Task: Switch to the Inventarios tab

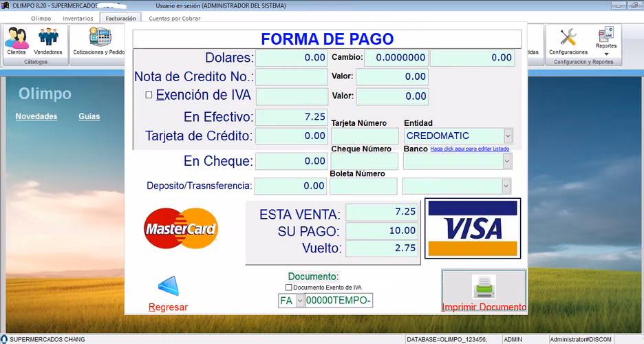Action: (78, 19)
